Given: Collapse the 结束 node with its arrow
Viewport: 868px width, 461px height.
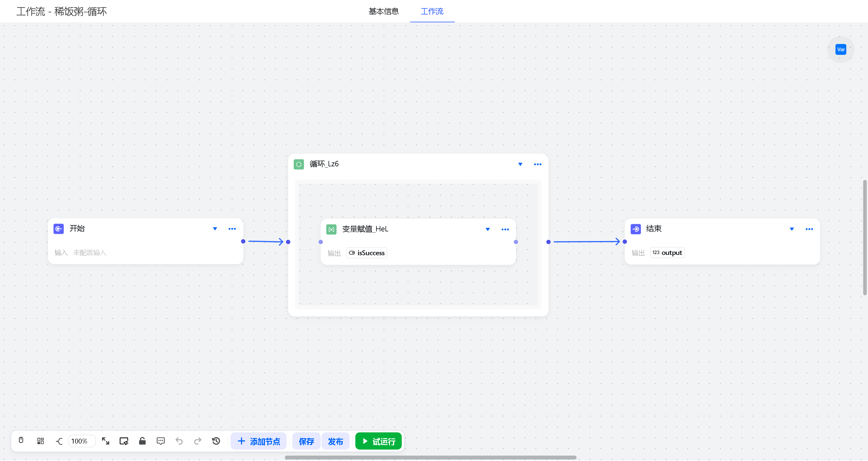Looking at the screenshot, I should [792, 229].
